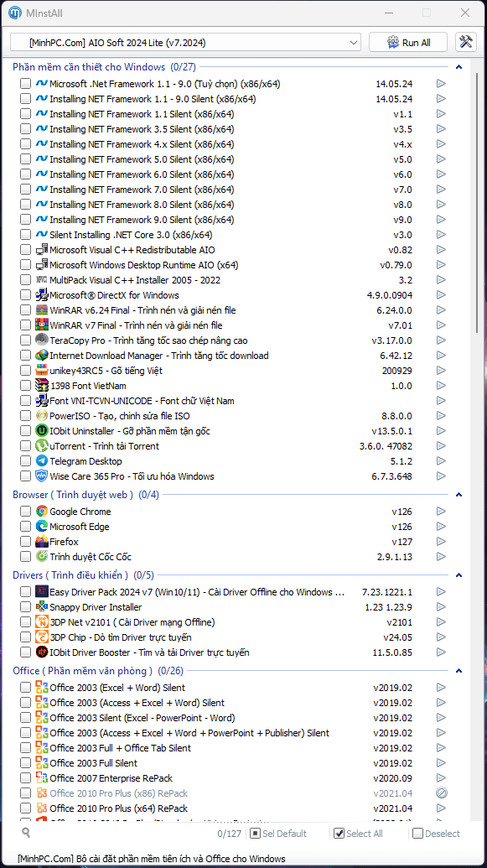The height and width of the screenshot is (868, 487).
Task: Click the vertical scrollbar thumb
Action: (478, 200)
